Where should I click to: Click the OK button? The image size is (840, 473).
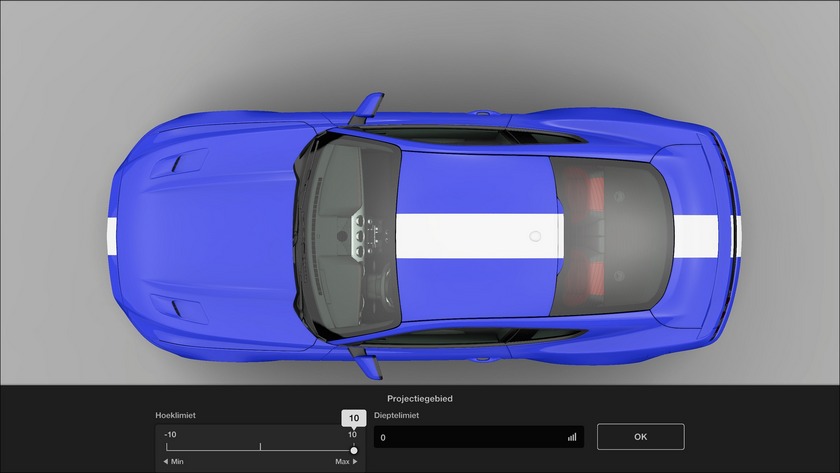(640, 437)
